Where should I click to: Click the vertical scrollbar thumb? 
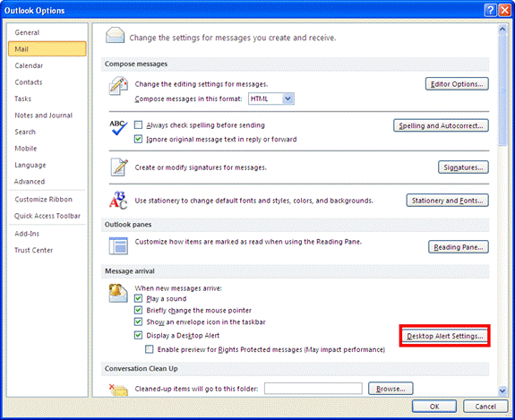point(502,90)
